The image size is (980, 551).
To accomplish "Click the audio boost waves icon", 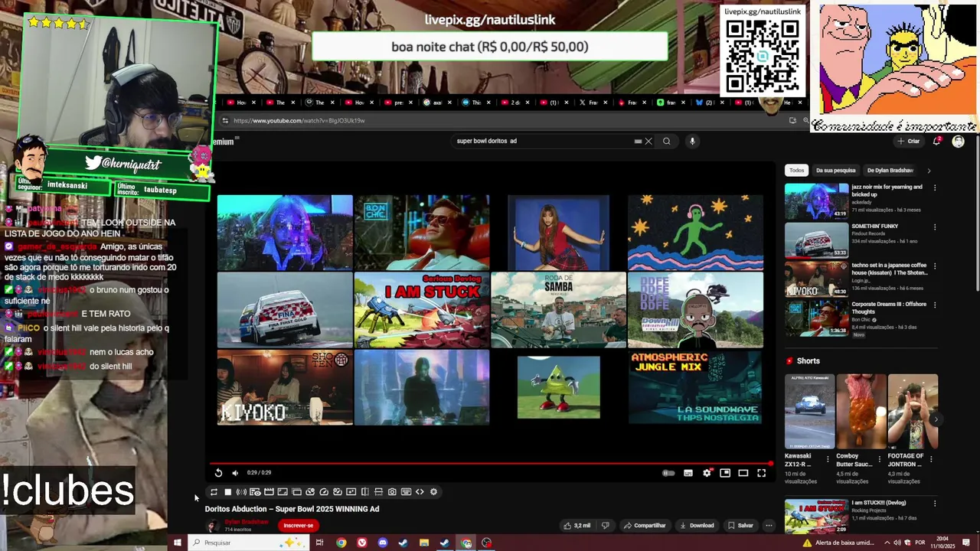I will click(241, 492).
